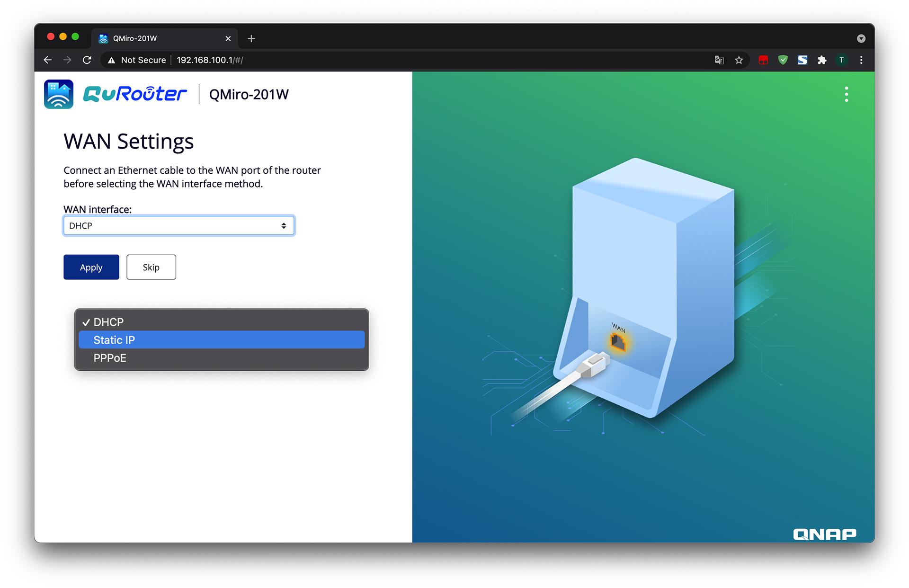Bookmark page with the star icon
Screen dimensions: 909x588
739,60
